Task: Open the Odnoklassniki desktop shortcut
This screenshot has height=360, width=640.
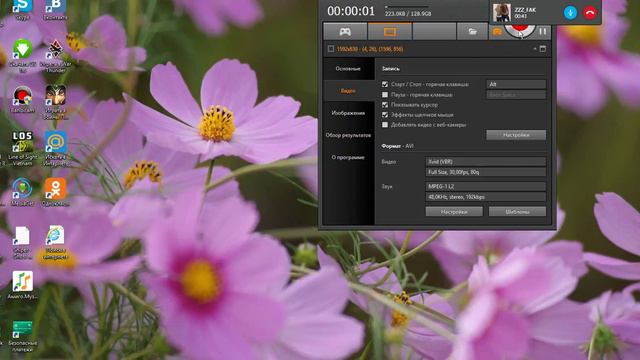Action: tap(56, 192)
